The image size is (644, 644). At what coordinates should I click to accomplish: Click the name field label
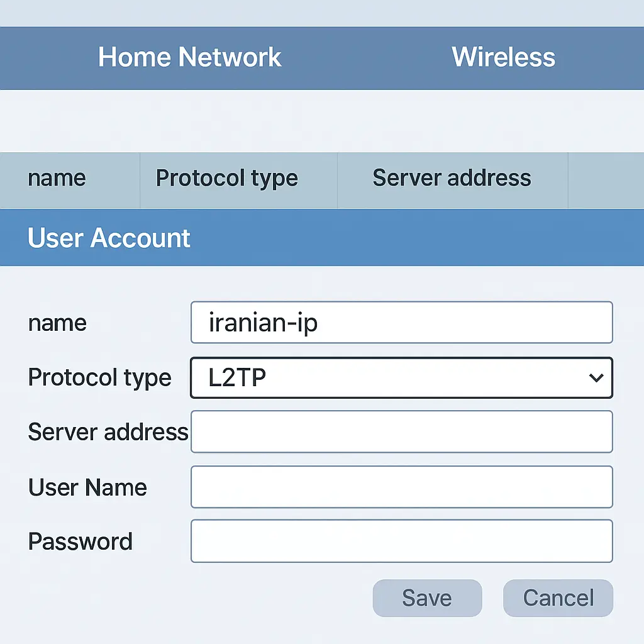(x=57, y=323)
